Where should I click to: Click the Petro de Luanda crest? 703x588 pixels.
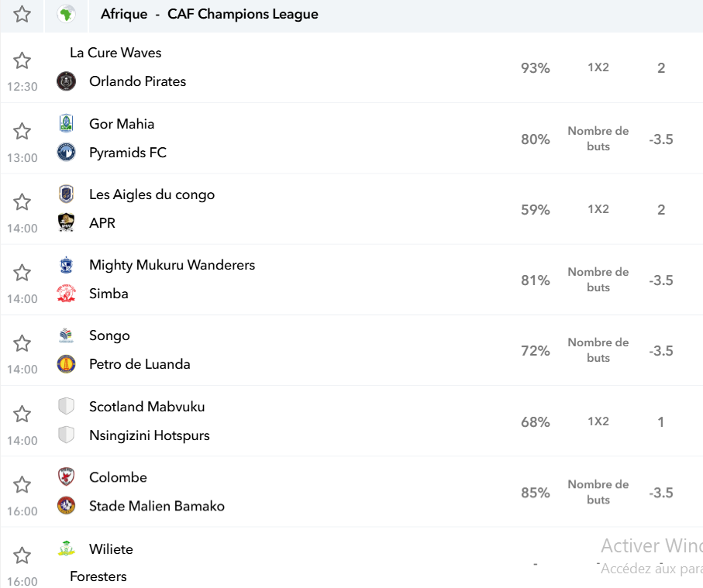pos(66,364)
